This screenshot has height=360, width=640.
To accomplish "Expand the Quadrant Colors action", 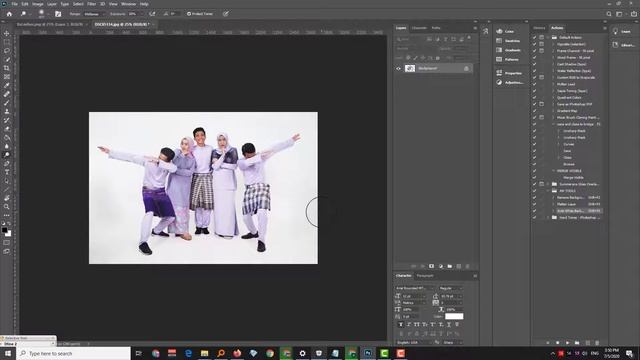I will 553,98.
